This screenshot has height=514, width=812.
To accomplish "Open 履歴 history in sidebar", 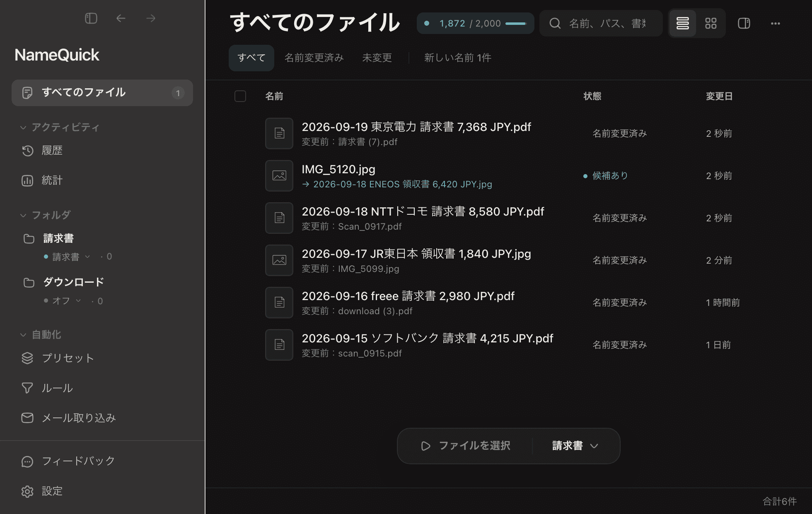I will pos(102,150).
